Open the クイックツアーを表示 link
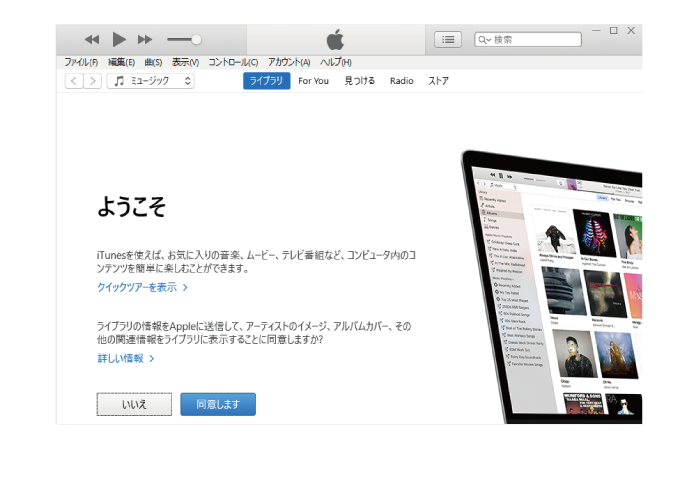Screen dimensions: 700x500 point(142,287)
